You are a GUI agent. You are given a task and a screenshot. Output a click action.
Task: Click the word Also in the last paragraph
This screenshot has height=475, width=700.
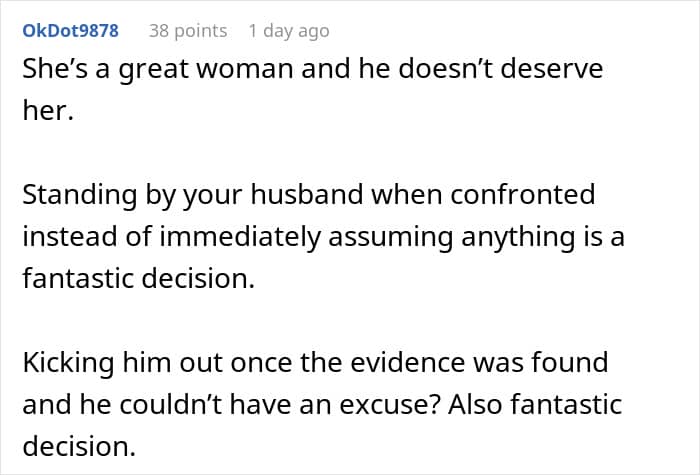click(475, 404)
